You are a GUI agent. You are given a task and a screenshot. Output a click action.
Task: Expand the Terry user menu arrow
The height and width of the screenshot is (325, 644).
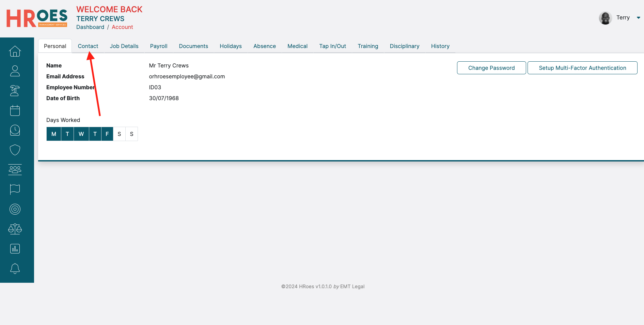638,18
